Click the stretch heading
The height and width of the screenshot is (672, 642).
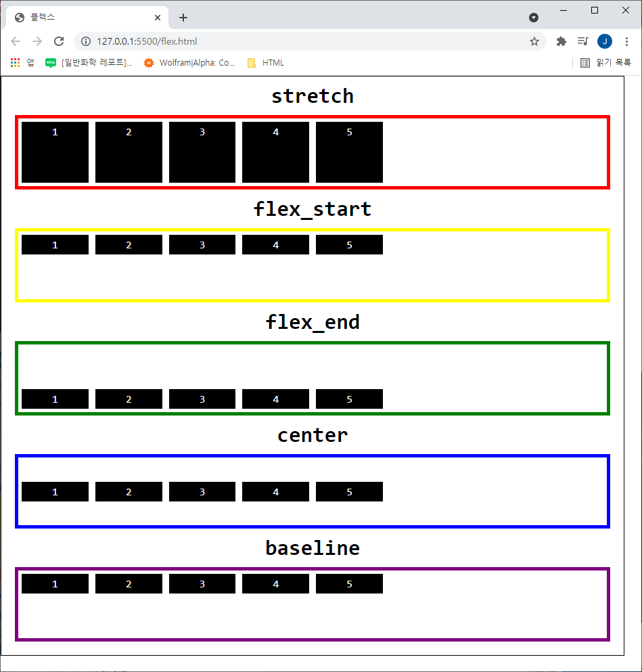click(x=313, y=96)
